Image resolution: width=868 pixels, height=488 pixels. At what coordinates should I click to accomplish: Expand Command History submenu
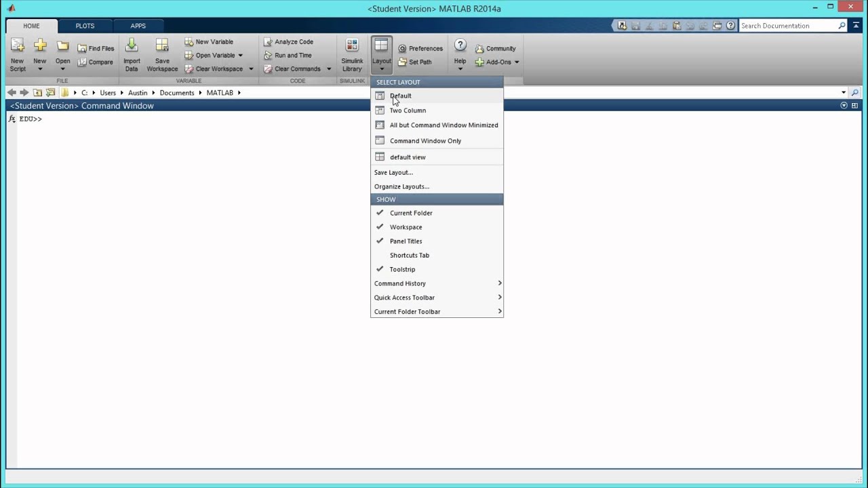click(x=437, y=283)
